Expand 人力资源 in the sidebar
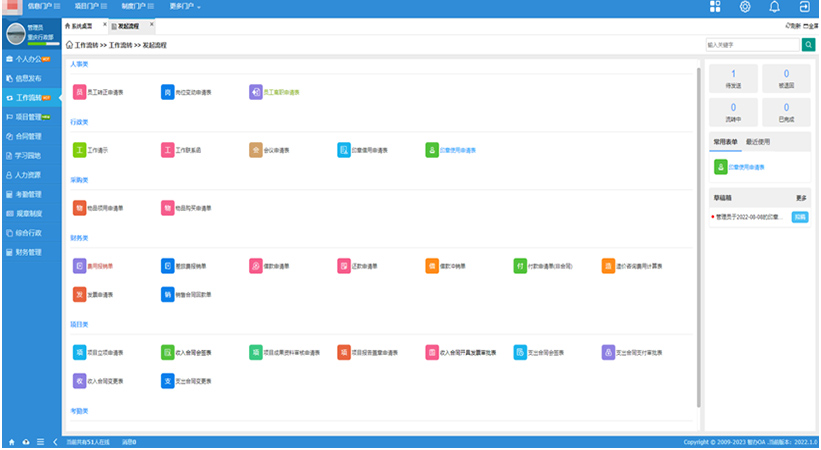The width and height of the screenshot is (821, 450). tap(31, 175)
